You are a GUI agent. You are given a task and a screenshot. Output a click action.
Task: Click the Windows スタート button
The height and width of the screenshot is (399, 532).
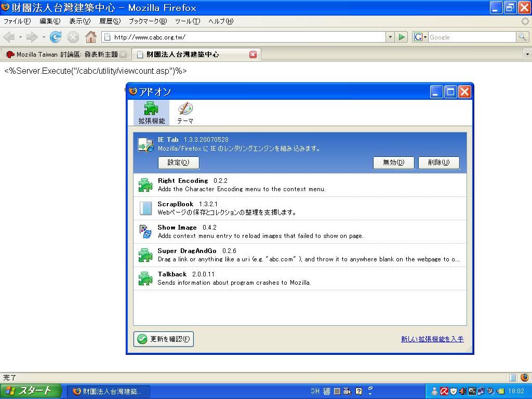[x=31, y=391]
